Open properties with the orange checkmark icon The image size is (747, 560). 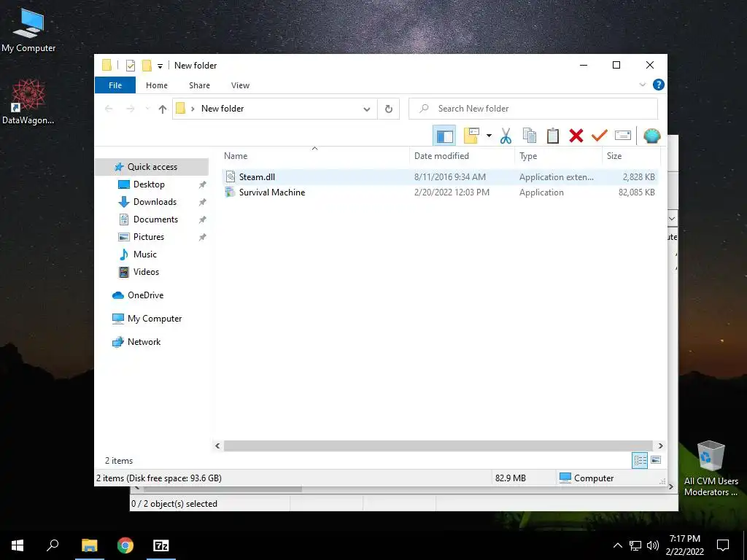[600, 136]
